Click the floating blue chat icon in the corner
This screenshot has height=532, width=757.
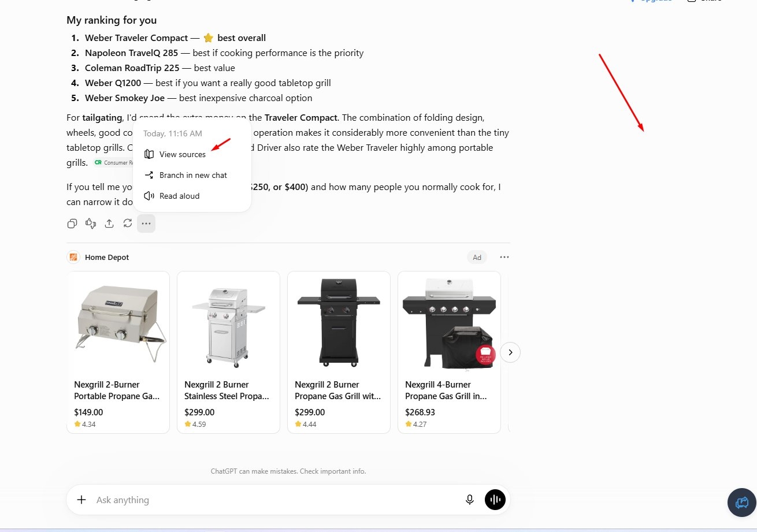(742, 503)
